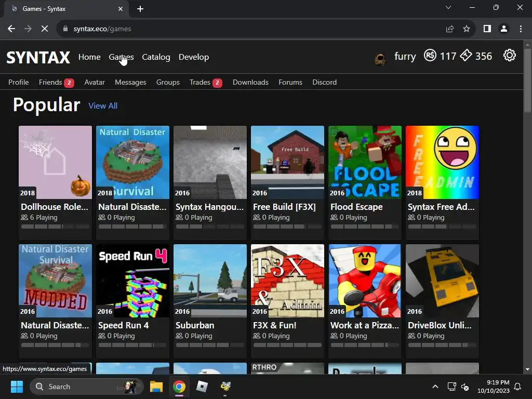Open Messages page
The height and width of the screenshot is (399, 532).
[130, 82]
